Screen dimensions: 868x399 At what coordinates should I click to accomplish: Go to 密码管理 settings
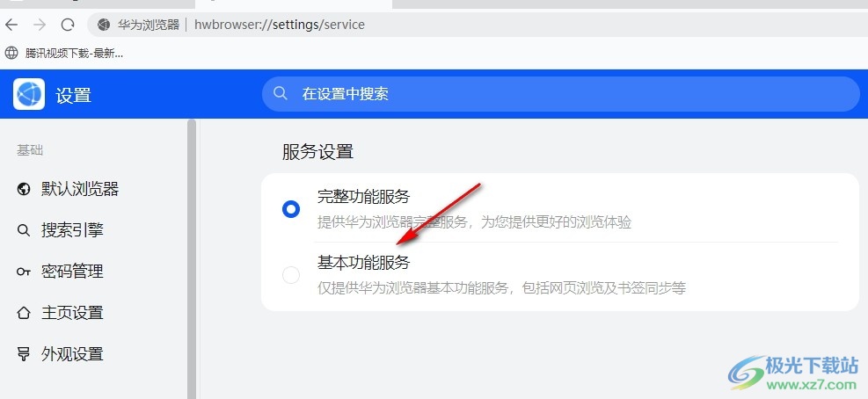point(72,272)
